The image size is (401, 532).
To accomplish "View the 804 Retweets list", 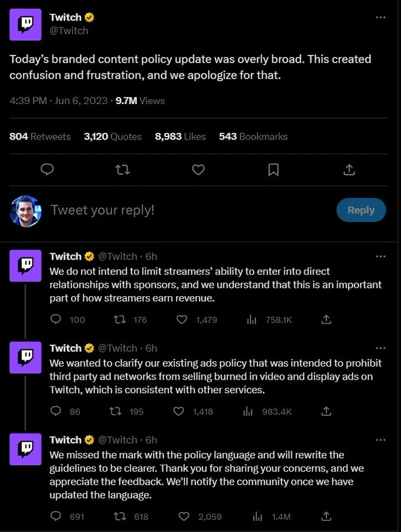I will click(x=40, y=137).
